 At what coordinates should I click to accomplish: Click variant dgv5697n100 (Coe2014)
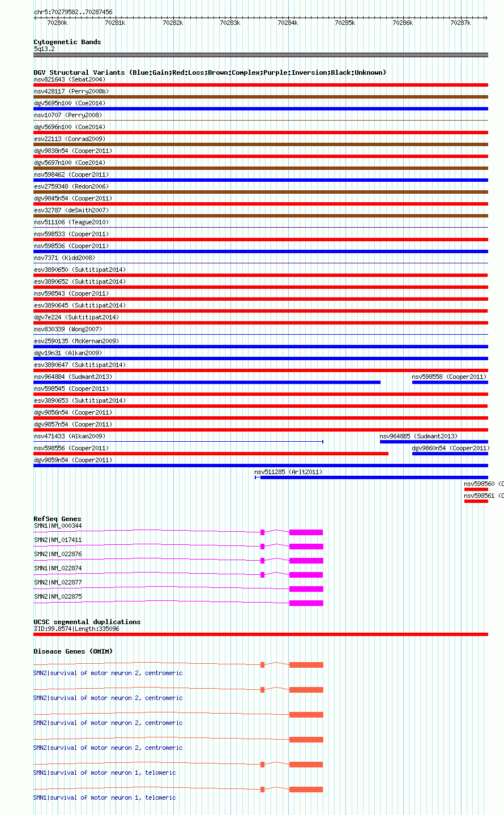[x=70, y=163]
